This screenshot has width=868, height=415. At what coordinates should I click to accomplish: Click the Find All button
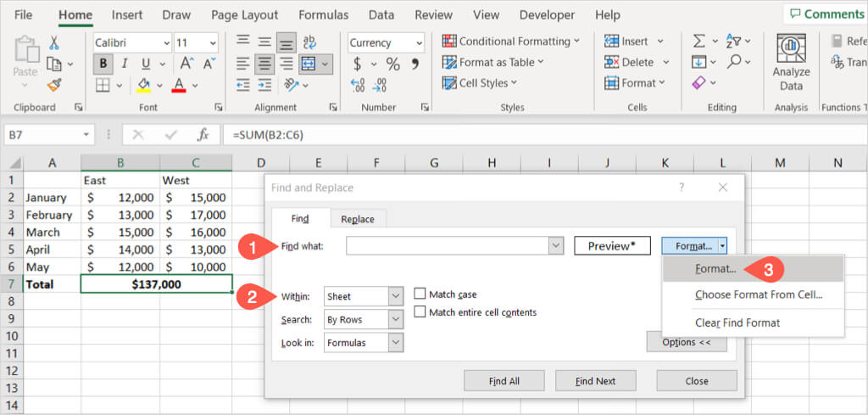point(504,381)
